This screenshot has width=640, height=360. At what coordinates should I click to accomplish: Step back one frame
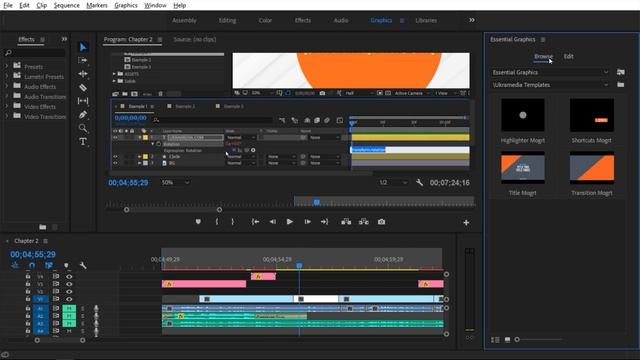tap(273, 222)
